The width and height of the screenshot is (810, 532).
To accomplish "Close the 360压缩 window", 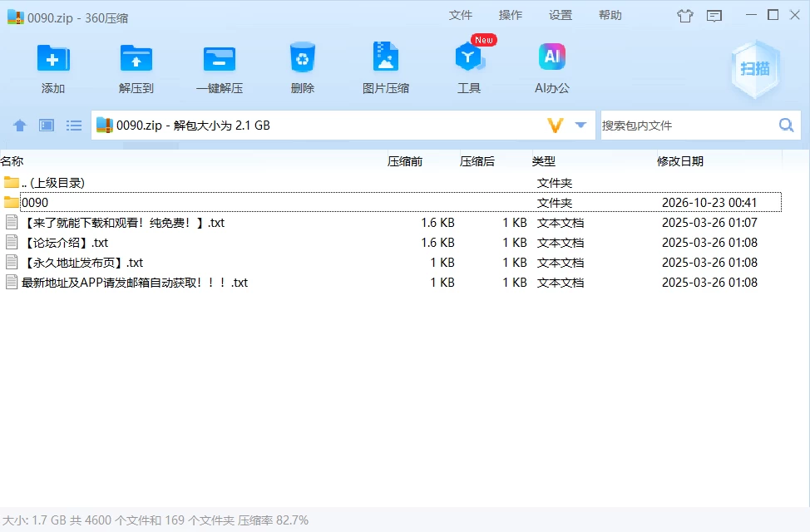I will pyautogui.click(x=795, y=15).
